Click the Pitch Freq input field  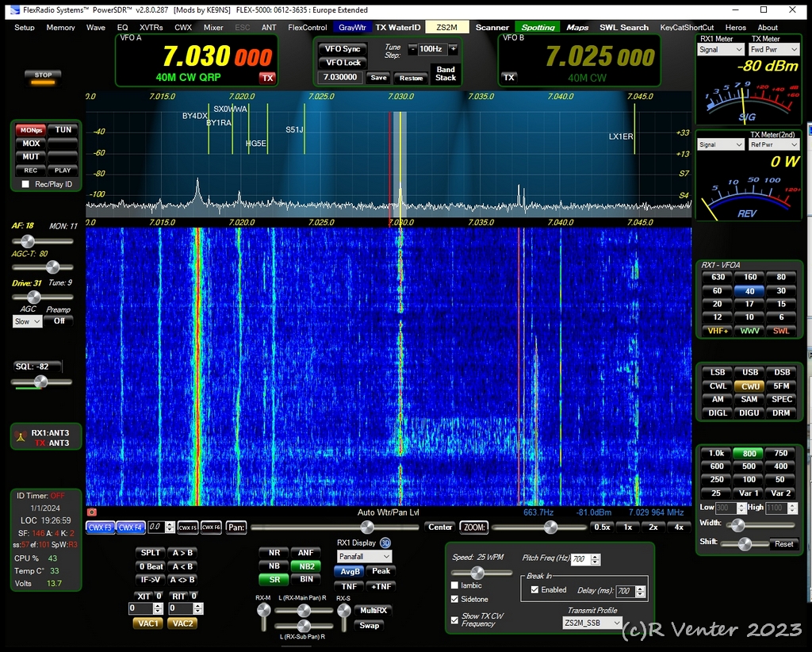[580, 559]
